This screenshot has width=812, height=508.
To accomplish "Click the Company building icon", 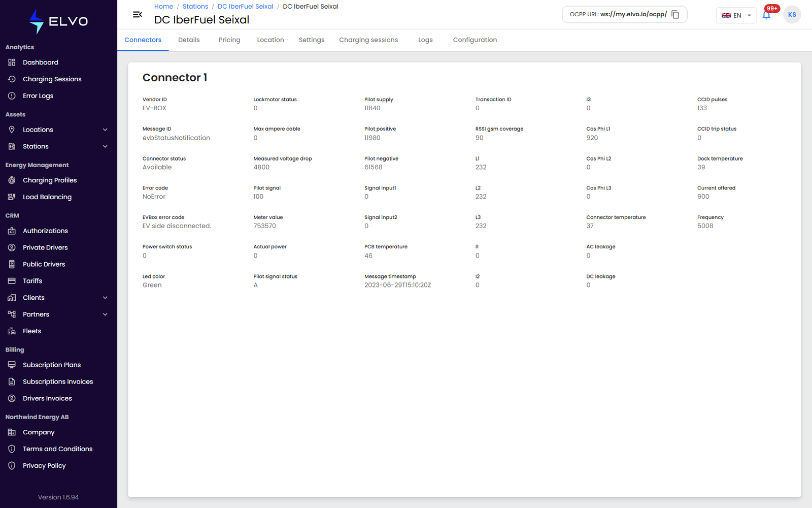I will click(x=12, y=432).
